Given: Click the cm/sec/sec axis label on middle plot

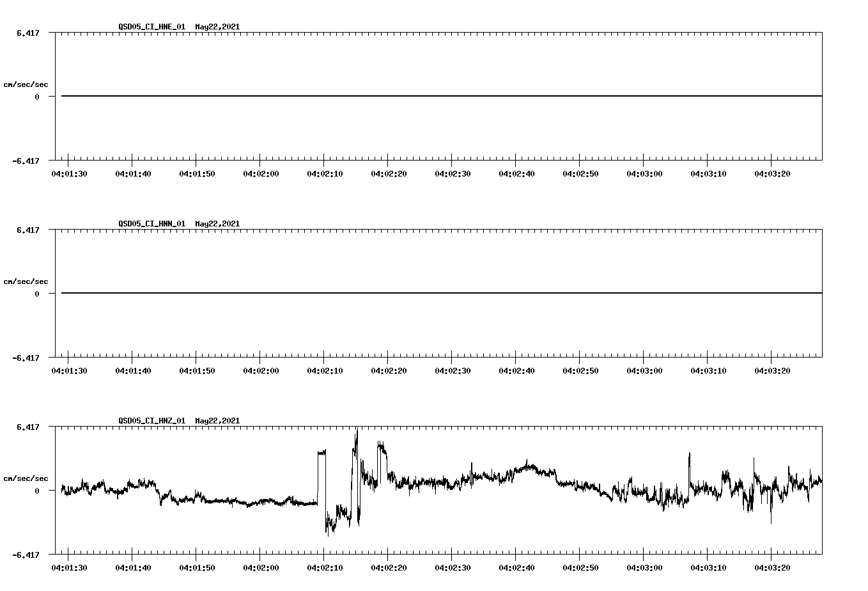Looking at the screenshot, I should [x=26, y=281].
